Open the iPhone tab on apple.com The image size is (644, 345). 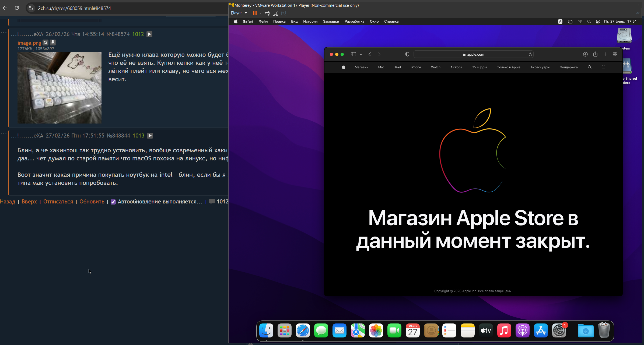tap(416, 67)
